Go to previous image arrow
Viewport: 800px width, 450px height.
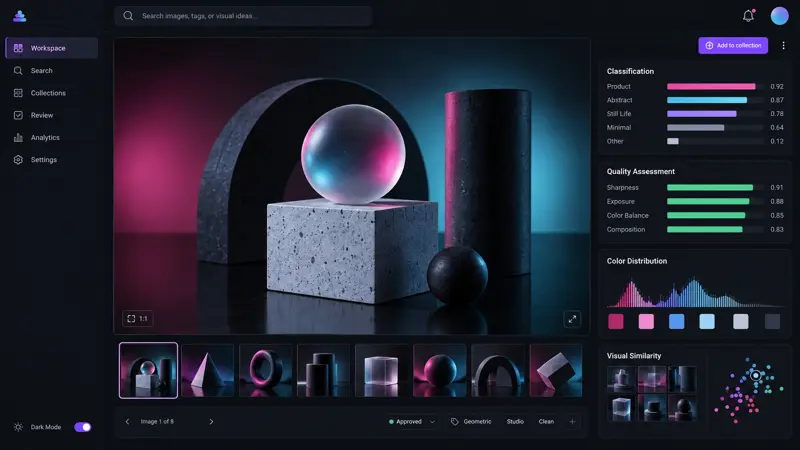point(128,421)
